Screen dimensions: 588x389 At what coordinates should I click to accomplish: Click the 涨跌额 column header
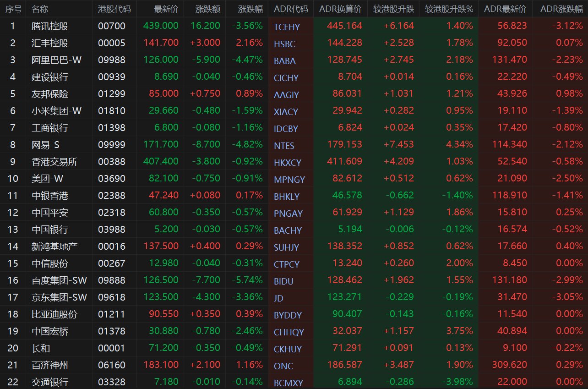click(x=207, y=9)
